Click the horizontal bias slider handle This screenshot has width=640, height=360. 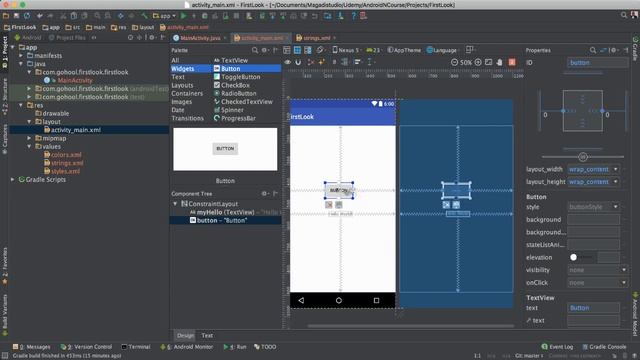tap(583, 157)
